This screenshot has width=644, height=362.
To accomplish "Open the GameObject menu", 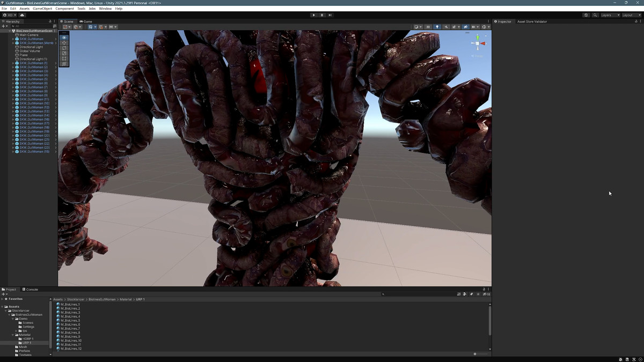I will click(42, 9).
